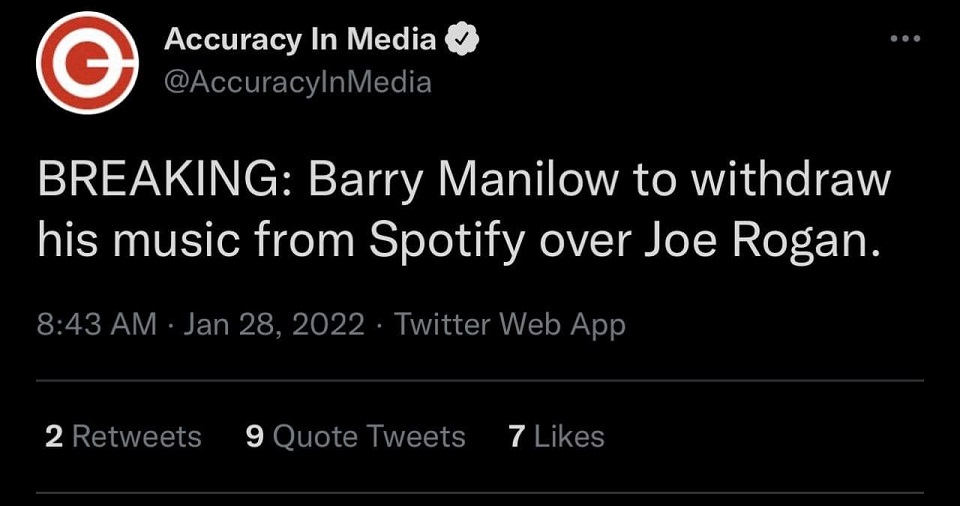View the 9 Quote Tweets list
Screen dimensions: 960x506
pyautogui.click(x=355, y=436)
